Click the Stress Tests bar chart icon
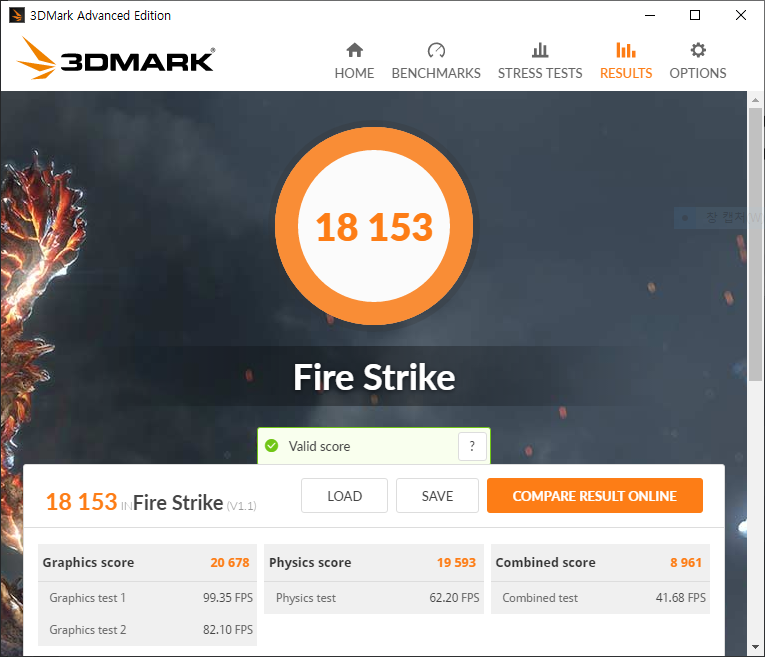765x657 pixels. 540,50
